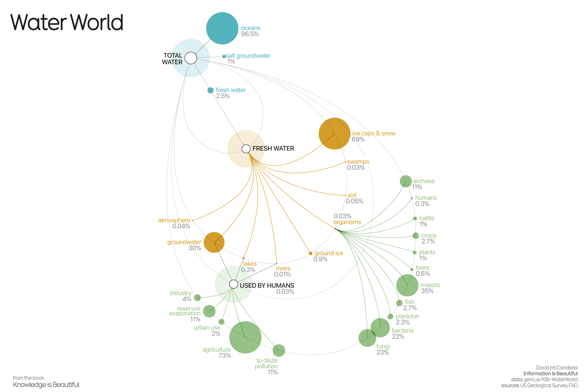Screen dimensions: 588x392
Task: Click the TOTAL WATER white node
Action: (x=191, y=58)
